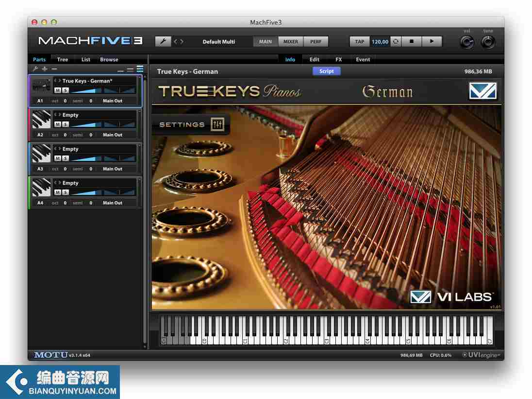Open the A1 Main Out output dropdown

click(x=113, y=101)
